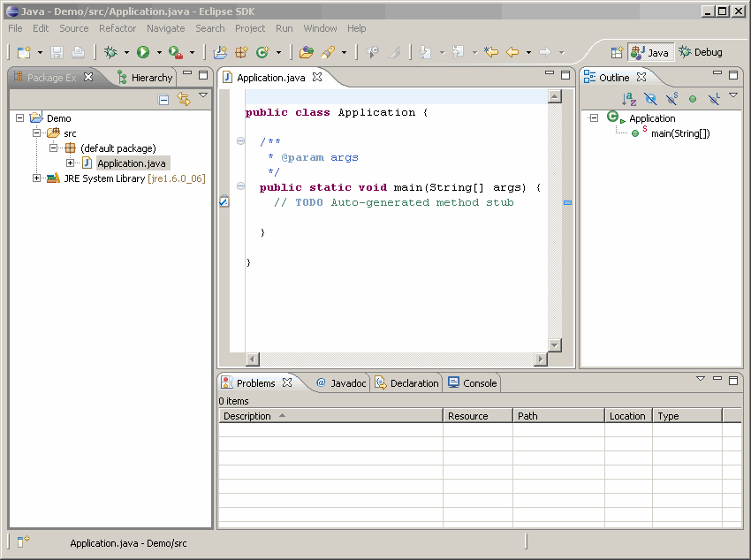Click the Open Type toolbar icon
Image resolution: width=751 pixels, height=560 pixels.
pos(306,53)
